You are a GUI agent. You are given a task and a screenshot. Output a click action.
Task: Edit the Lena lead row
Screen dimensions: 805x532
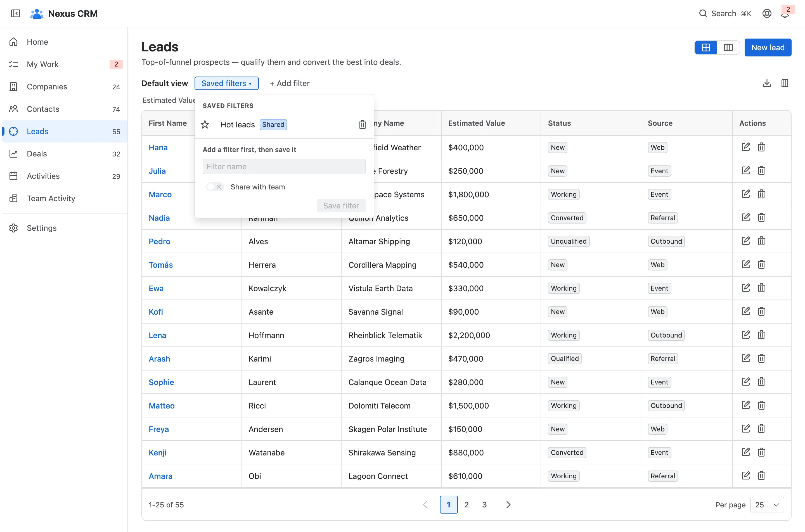click(746, 334)
